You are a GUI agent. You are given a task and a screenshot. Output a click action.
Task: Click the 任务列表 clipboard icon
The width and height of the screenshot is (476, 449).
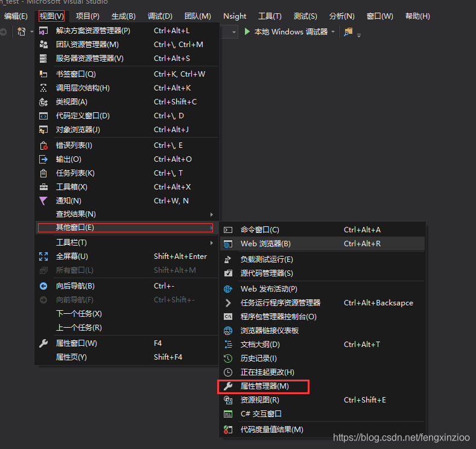pyautogui.click(x=43, y=173)
